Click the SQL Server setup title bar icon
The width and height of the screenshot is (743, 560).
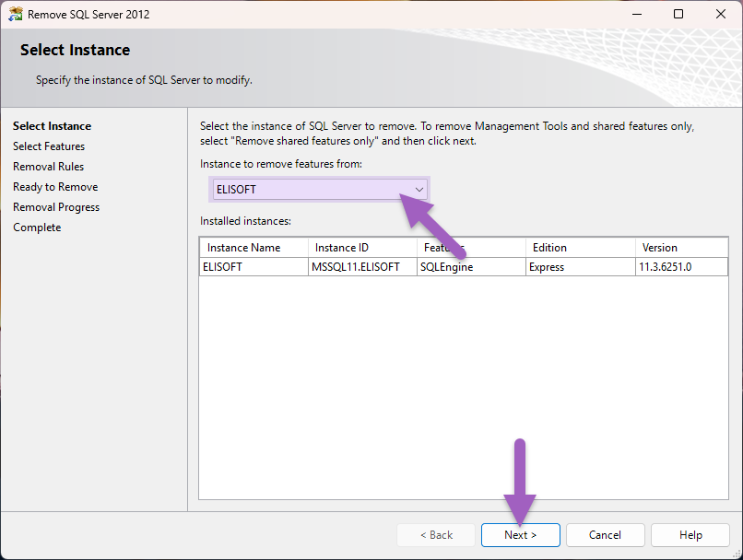point(15,14)
